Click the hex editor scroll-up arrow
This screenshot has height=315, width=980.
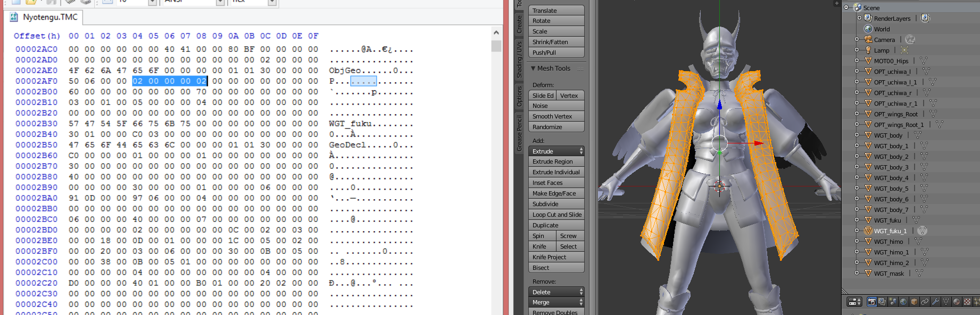(x=496, y=32)
